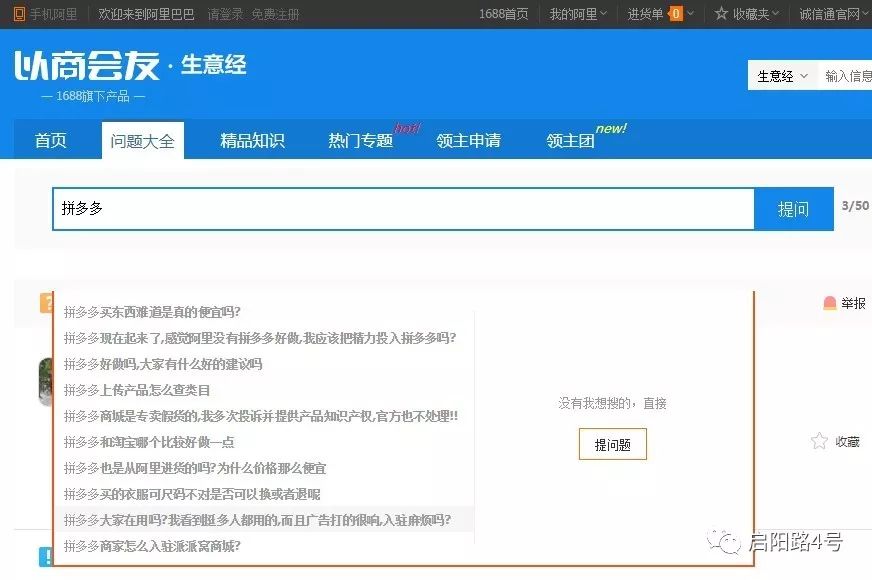Expand the 收藏夹 dropdown arrow
This screenshot has height=580, width=872.
[776, 14]
